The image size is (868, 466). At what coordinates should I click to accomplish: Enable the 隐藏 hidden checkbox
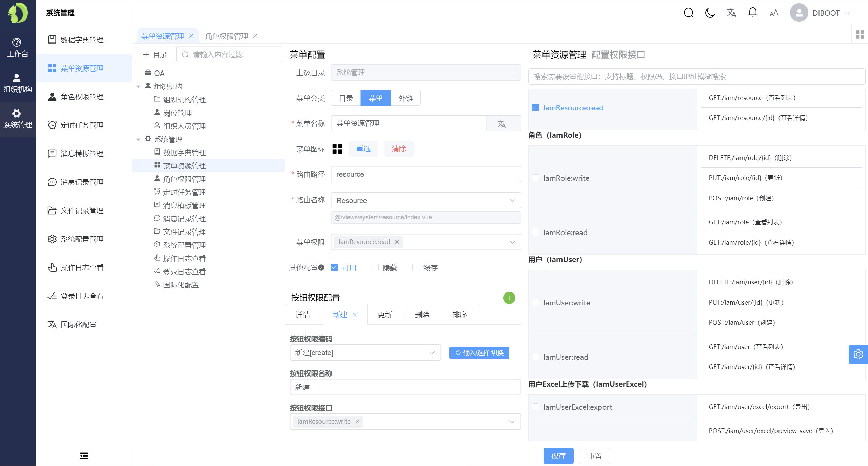pos(375,268)
